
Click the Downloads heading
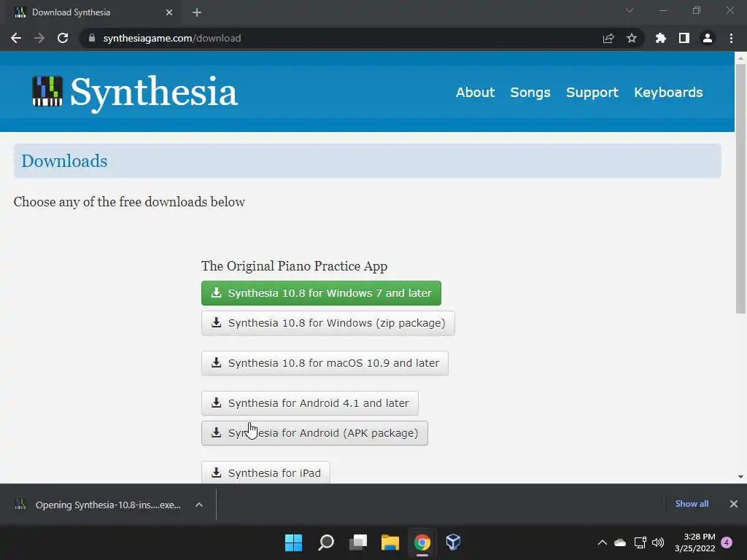64,161
